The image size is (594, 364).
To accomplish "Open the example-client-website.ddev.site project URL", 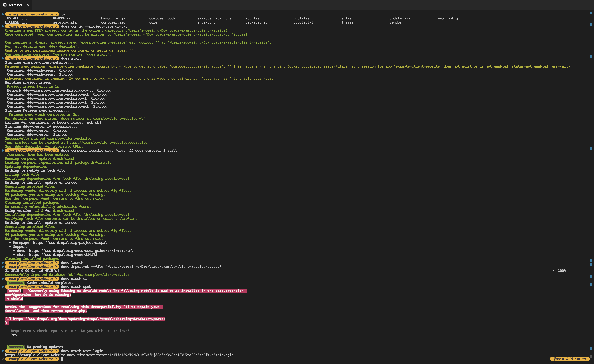I will (x=107, y=142).
